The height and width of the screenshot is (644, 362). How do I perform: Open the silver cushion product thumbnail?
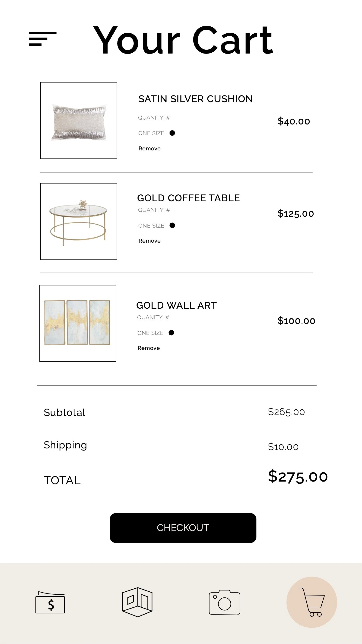(x=79, y=121)
